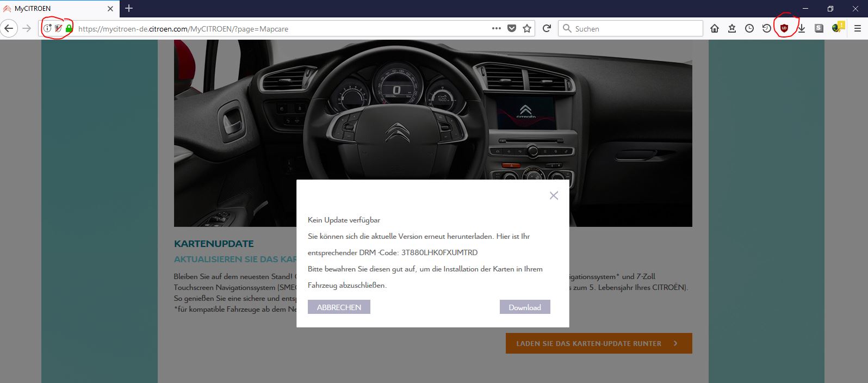Viewport: 868px width, 383px height.
Task: Click the browser forward arrow
Action: [x=27, y=28]
